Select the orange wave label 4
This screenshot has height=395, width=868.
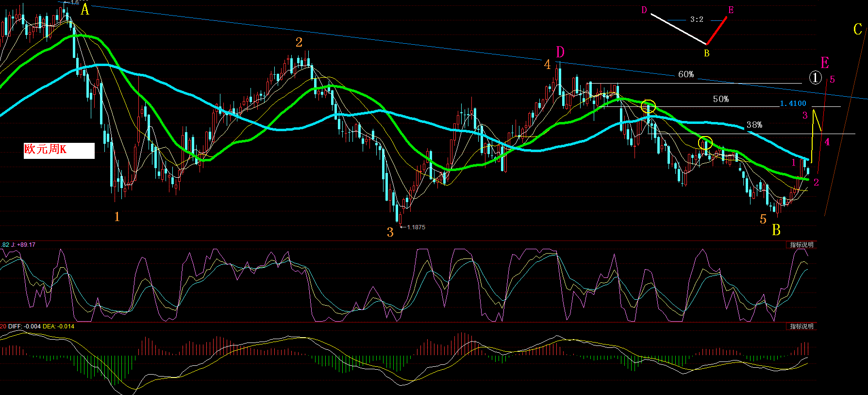[548, 64]
